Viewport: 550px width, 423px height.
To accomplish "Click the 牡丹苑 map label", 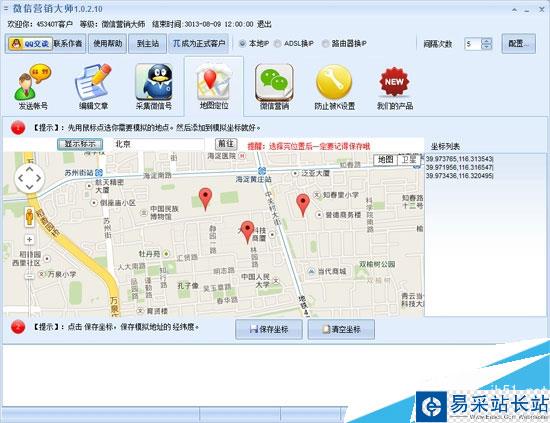I will pos(149,254).
